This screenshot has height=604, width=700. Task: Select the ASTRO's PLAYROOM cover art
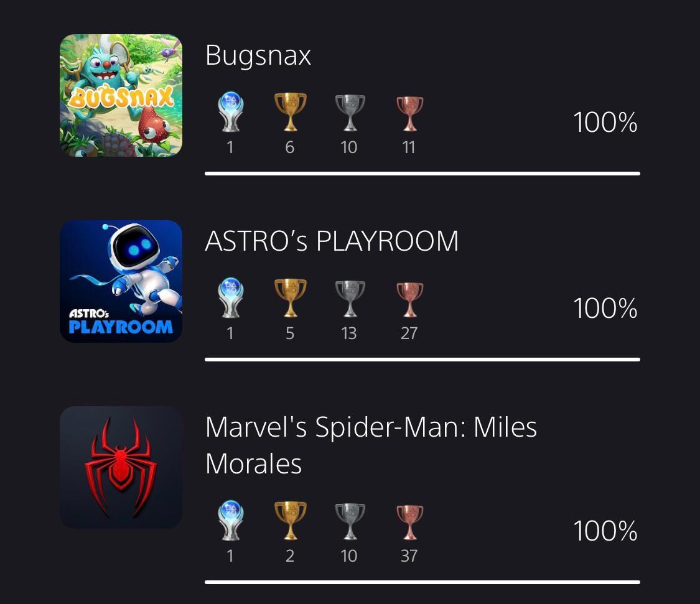(121, 281)
